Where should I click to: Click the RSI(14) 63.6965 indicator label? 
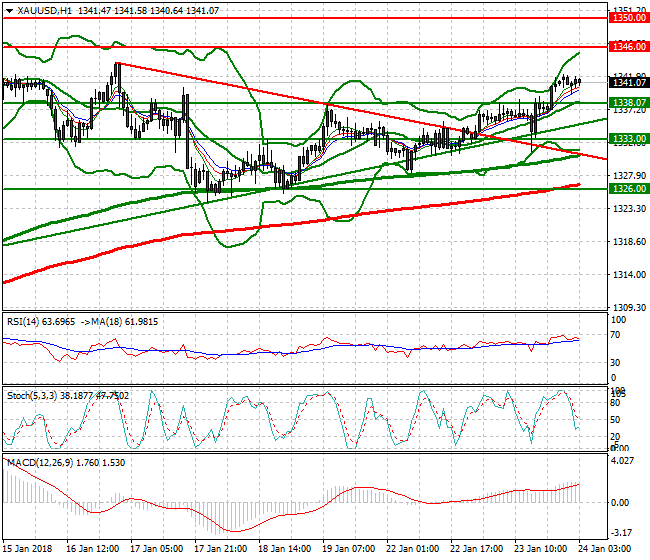pyautogui.click(x=41, y=322)
